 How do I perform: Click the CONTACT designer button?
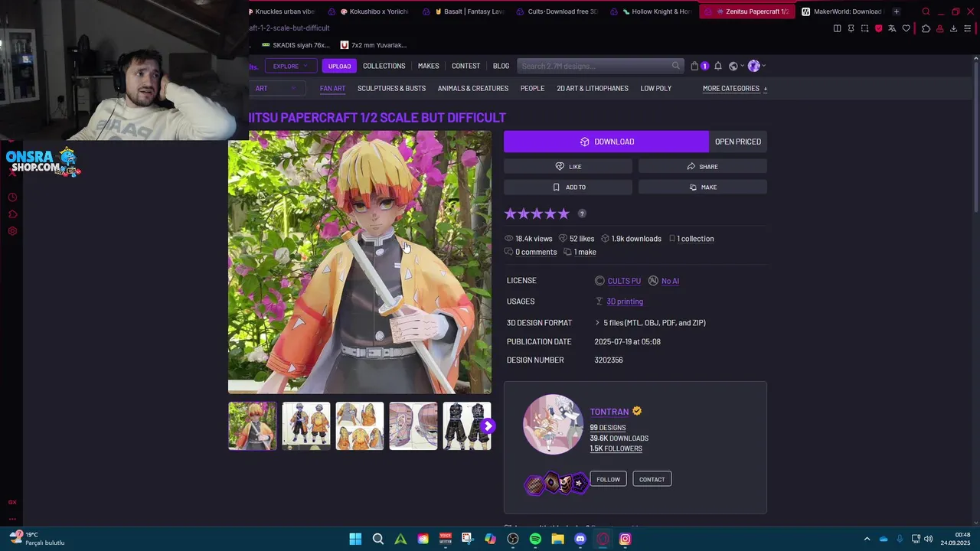(x=652, y=479)
